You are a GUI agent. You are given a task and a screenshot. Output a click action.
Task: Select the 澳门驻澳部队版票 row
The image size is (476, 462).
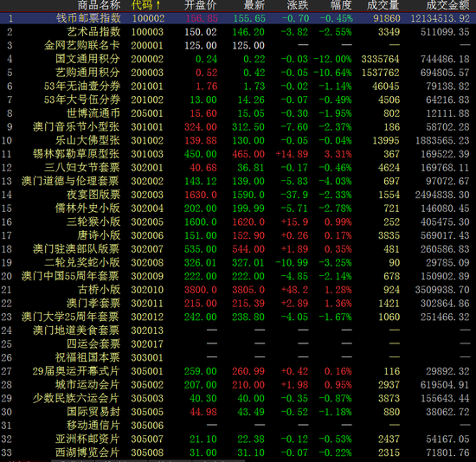[238, 249]
